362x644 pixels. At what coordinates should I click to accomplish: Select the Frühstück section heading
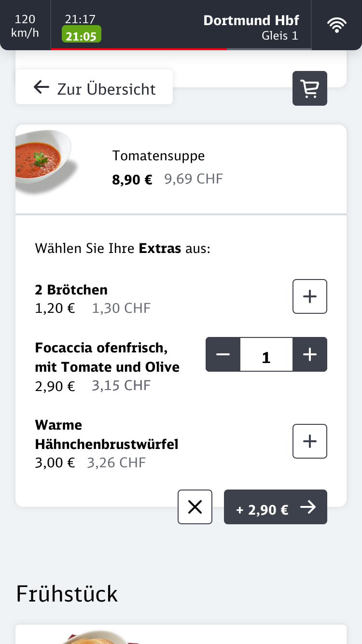pyautogui.click(x=67, y=594)
